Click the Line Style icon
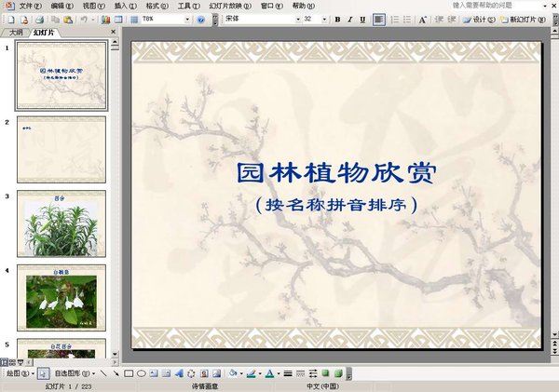This screenshot has width=559, height=392. 288,373
